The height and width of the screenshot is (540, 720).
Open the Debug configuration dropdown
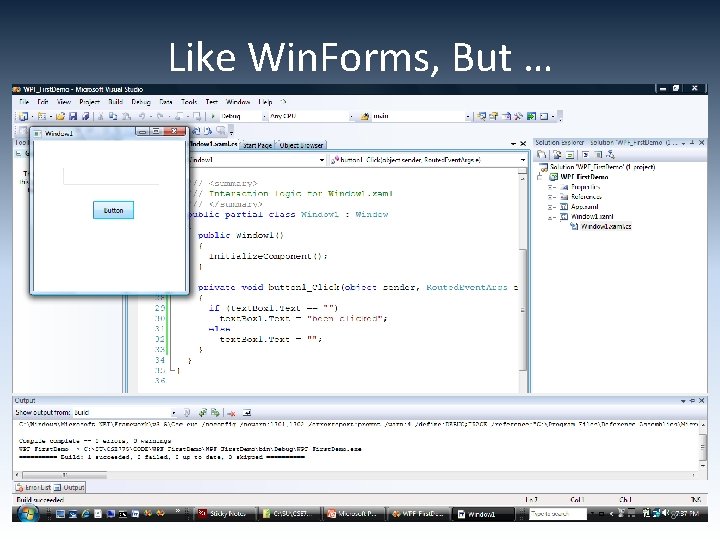click(x=264, y=117)
